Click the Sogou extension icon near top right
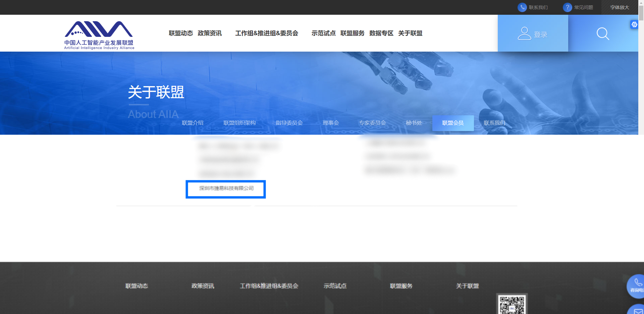Viewport: 644px width, 314px height. (634, 25)
